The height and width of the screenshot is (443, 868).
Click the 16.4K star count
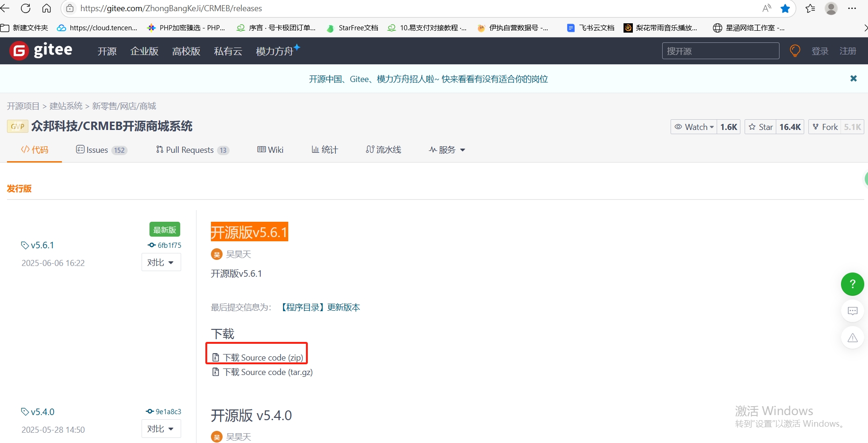click(790, 127)
